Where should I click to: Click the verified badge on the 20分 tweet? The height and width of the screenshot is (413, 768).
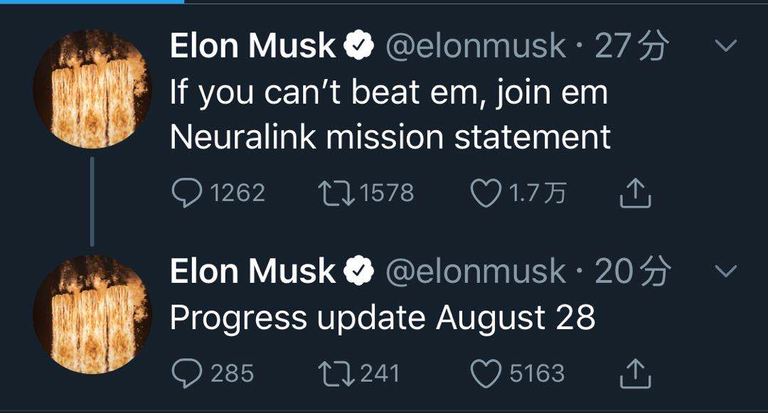[x=359, y=271]
